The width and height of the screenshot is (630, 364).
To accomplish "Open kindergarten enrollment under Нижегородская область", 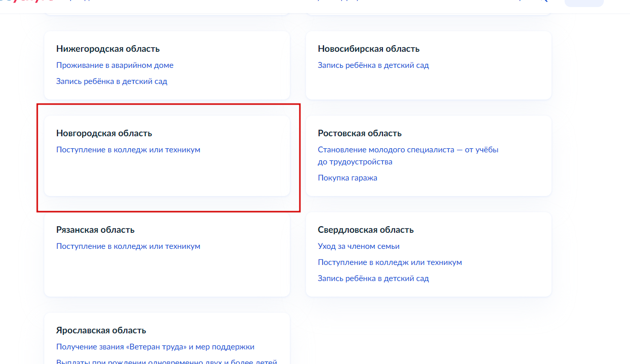I will 112,81.
